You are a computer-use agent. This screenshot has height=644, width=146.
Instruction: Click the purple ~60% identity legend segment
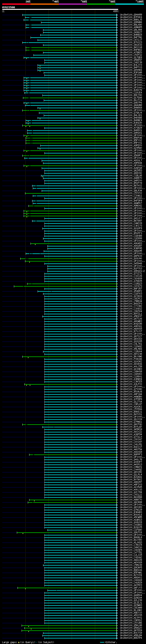pyautogui.click(x=73, y=4)
